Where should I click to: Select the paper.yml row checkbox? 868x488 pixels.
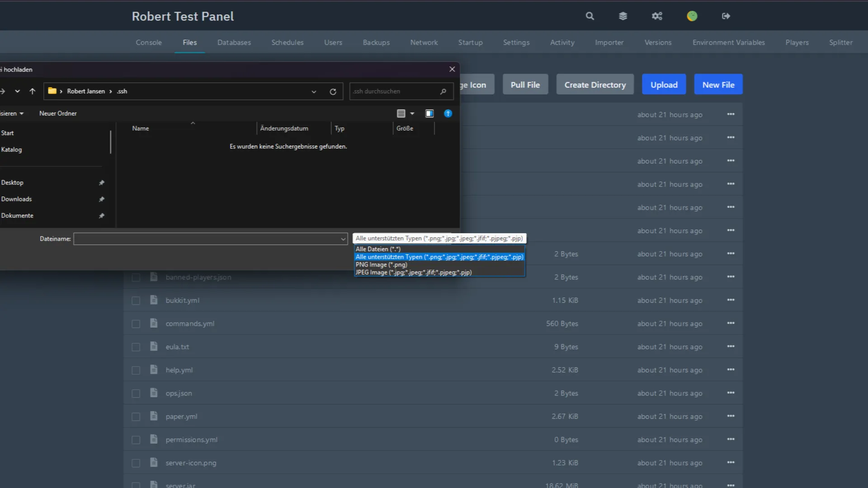click(136, 417)
